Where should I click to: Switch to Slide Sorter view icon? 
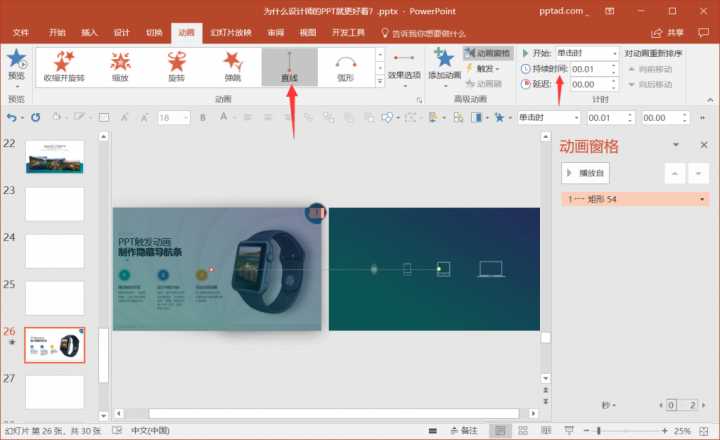(x=523, y=430)
